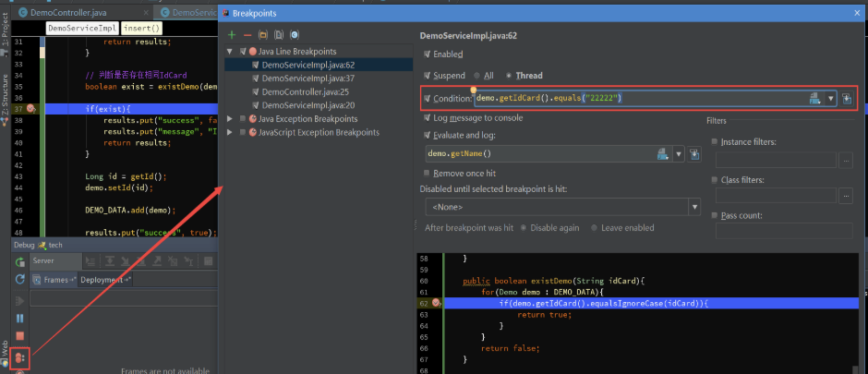Open Evaluate and log history dropdown arrow
Viewport: 868px width, 374px height.
678,154
